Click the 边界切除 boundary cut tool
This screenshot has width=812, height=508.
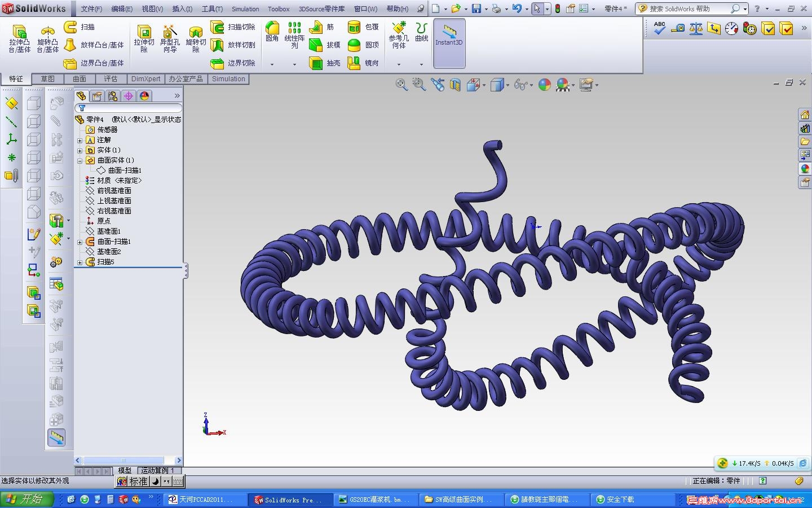tap(233, 63)
